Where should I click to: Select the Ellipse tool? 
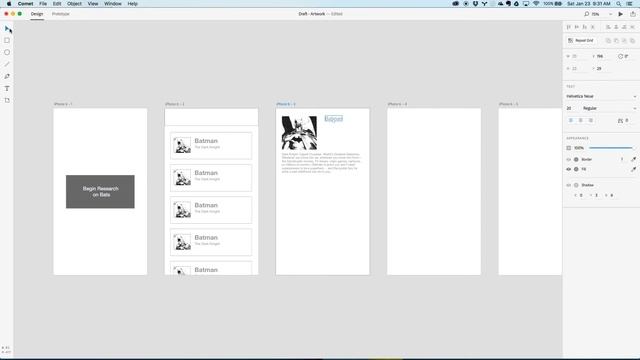(x=7, y=52)
